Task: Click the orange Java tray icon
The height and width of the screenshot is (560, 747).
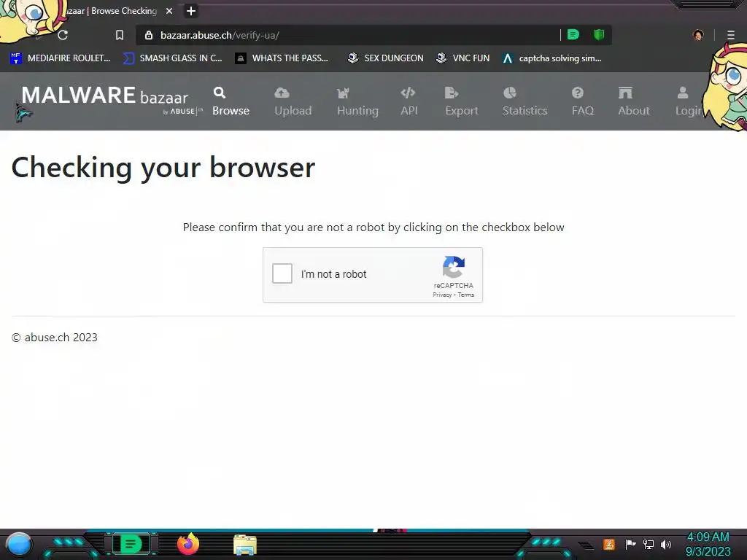Action: [x=609, y=544]
